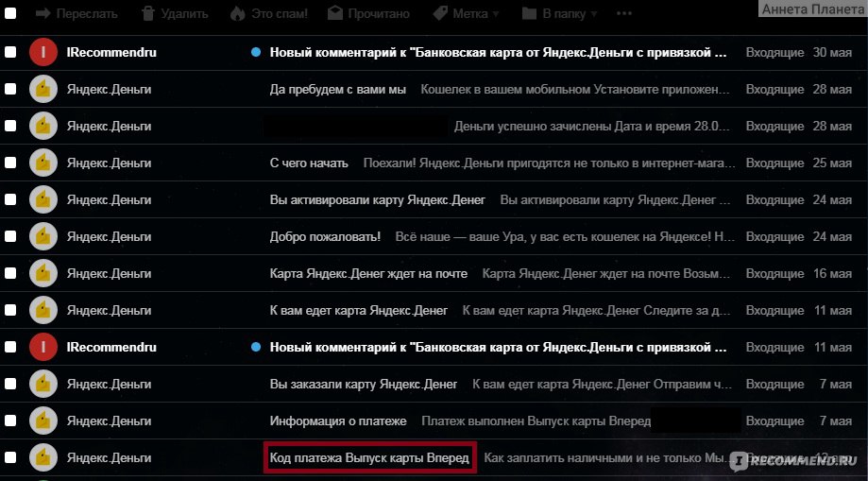This screenshot has width=868, height=481.
Task: Open the three-dots more actions menu
Action: coord(624,14)
